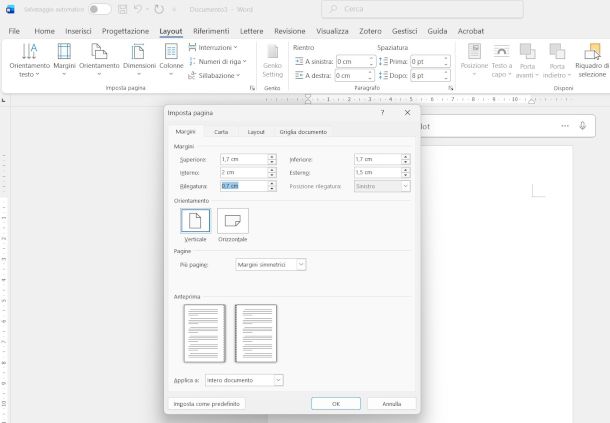Click the Prima spacing field
Viewport: 610px width, 423px height.
click(430, 61)
